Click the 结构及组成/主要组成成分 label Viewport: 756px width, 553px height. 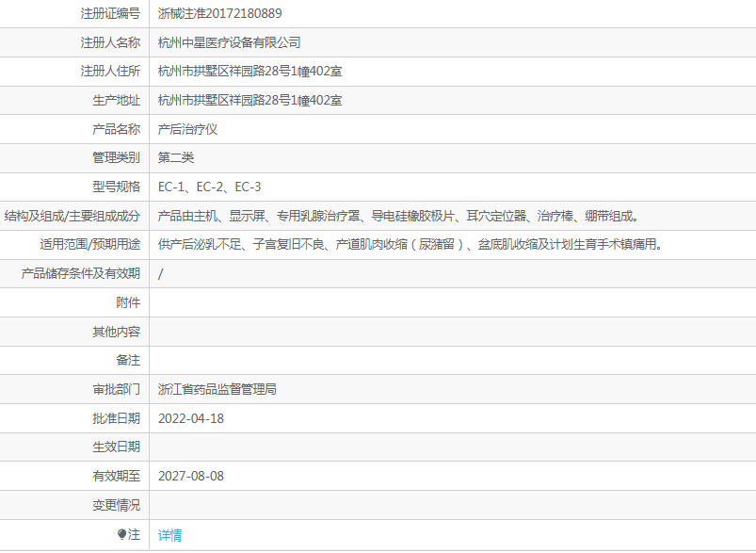tap(72, 216)
